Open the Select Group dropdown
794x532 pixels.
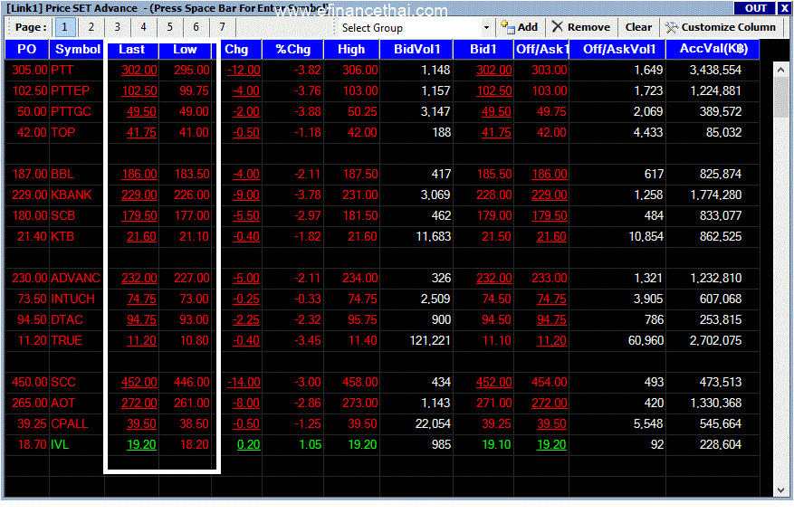pos(486,27)
